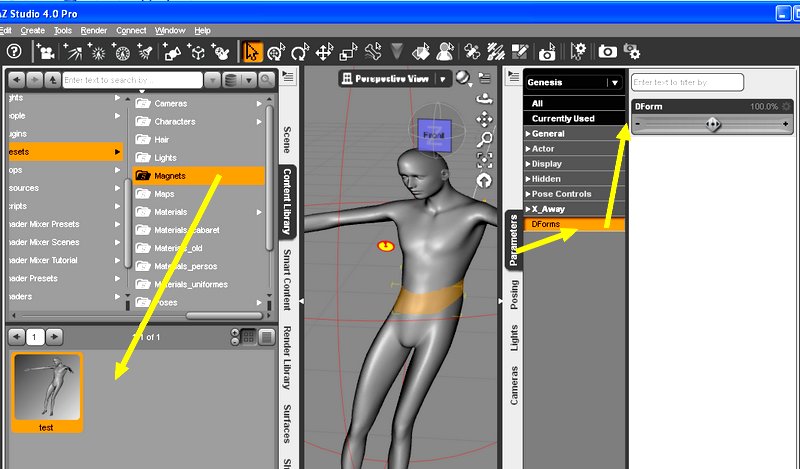Switch to the Posing tab
The width and height of the screenshot is (800, 469).
coord(513,294)
